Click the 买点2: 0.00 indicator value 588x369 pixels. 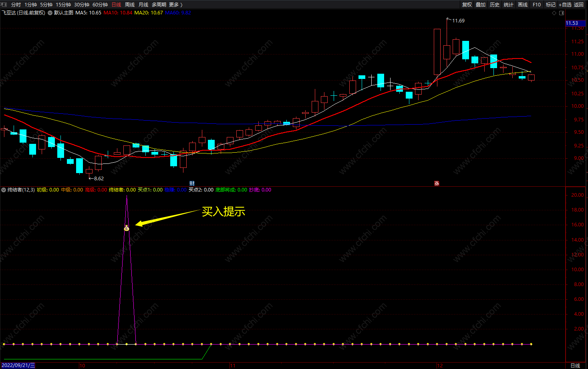[x=201, y=190]
